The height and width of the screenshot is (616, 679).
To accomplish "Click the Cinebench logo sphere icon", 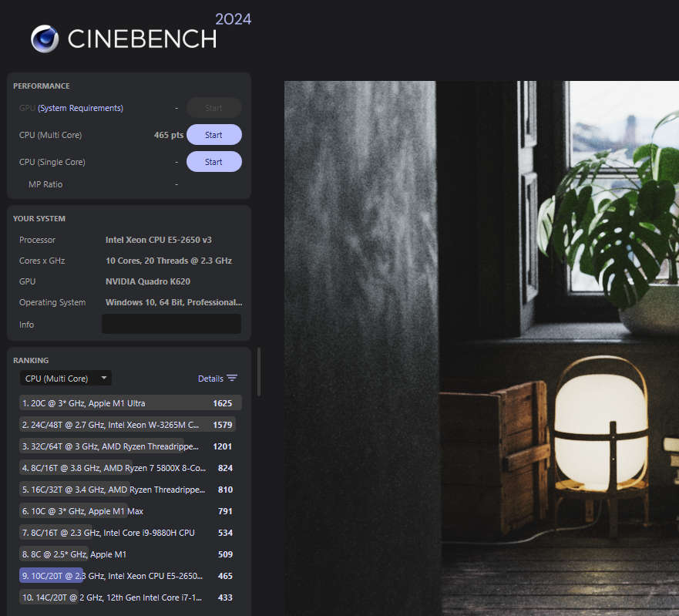I will pyautogui.click(x=45, y=38).
